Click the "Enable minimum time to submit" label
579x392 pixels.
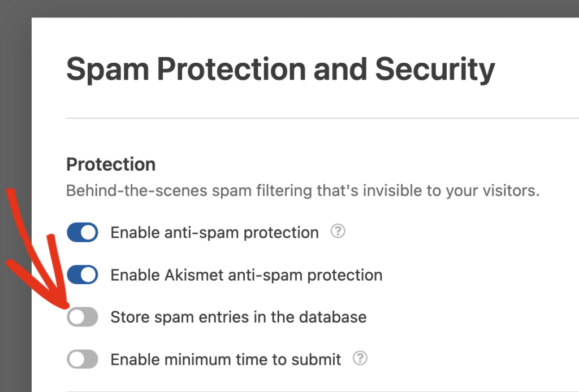click(226, 359)
